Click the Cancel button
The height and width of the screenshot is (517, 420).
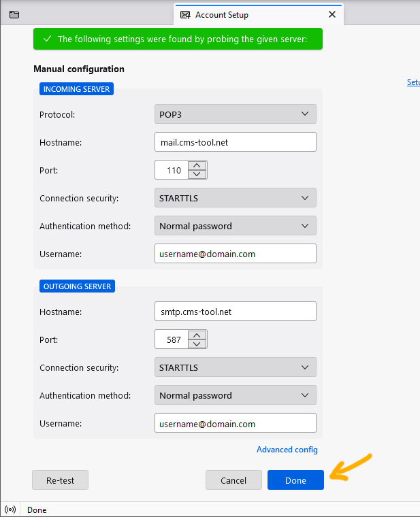click(233, 480)
